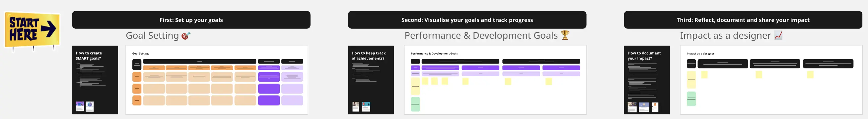
Task: Select the Second: Visualise your goals banner
Action: [x=467, y=20]
